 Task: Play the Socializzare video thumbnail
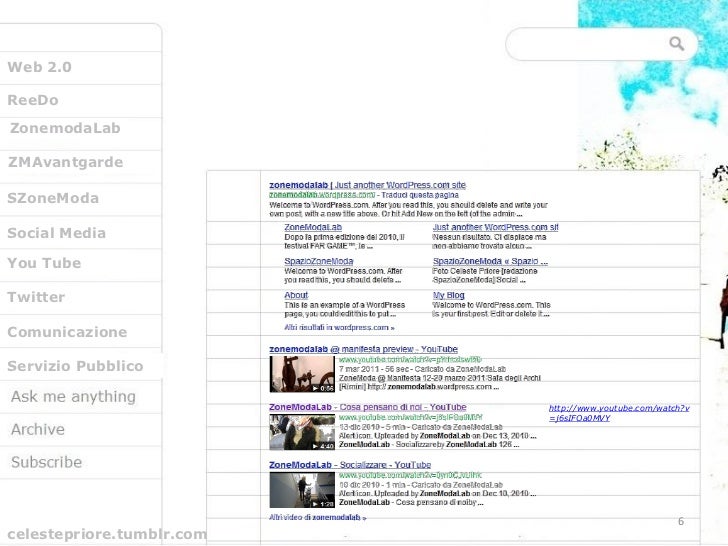coord(302,490)
